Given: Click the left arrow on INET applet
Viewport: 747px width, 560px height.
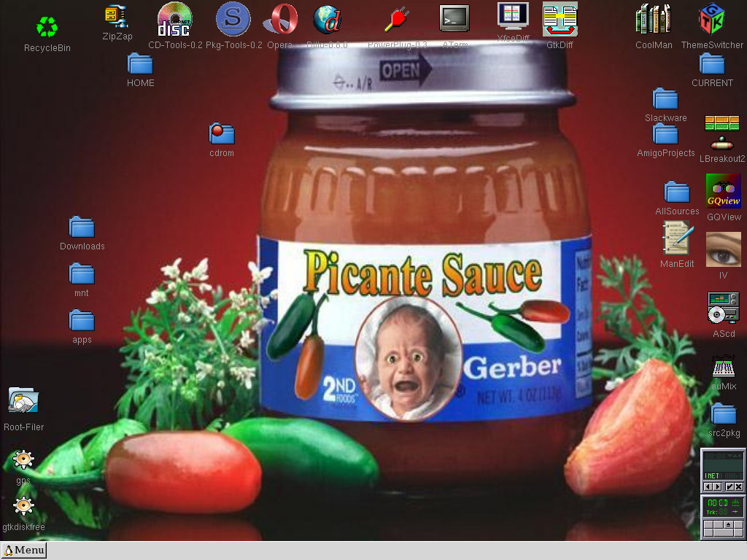Looking at the screenshot, I should click(x=707, y=486).
